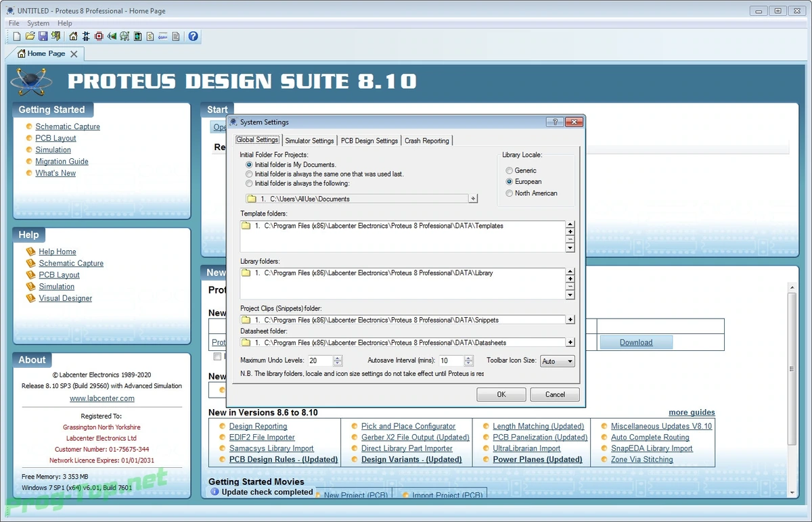
Task: Click the plus button beside Library folders list
Action: click(x=570, y=279)
